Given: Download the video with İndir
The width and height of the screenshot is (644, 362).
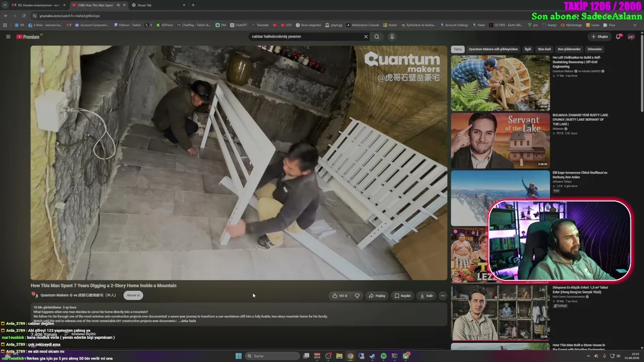Looking at the screenshot, I should (x=427, y=296).
